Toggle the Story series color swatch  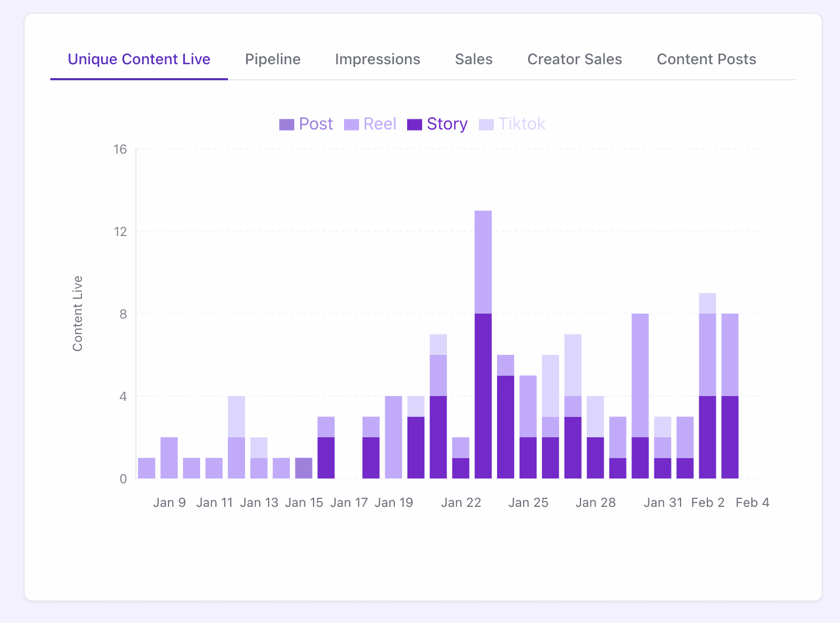(415, 125)
